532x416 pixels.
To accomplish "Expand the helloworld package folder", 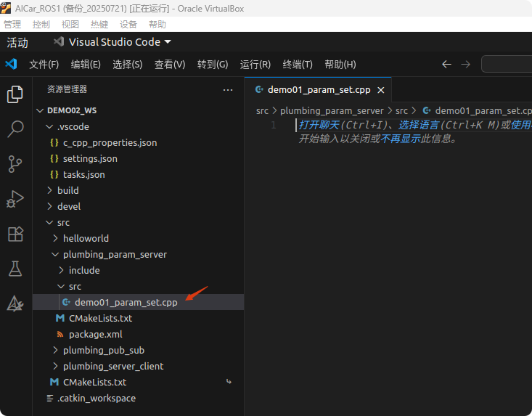I will (55, 238).
